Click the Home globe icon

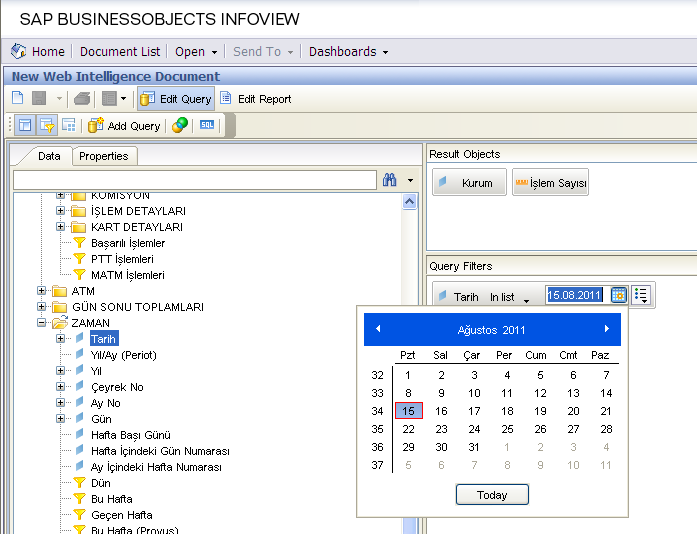pyautogui.click(x=18, y=52)
